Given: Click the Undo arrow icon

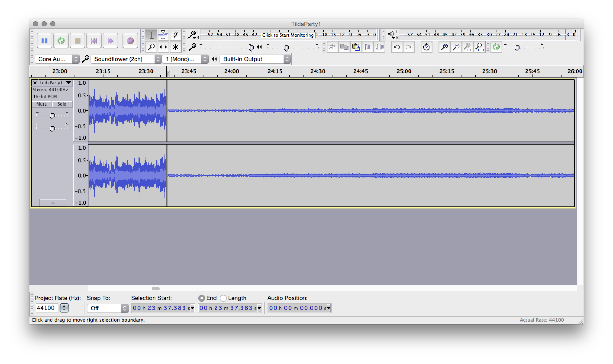Looking at the screenshot, I should click(x=397, y=47).
